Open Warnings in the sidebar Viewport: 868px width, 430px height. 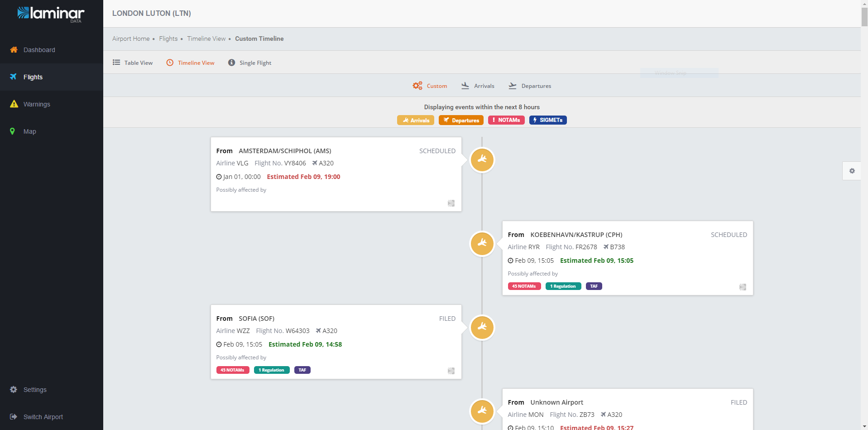pos(37,104)
